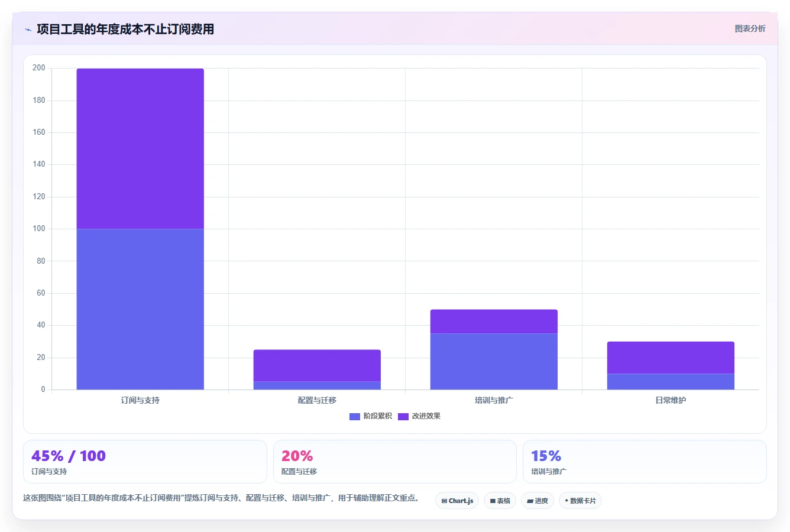The height and width of the screenshot is (532, 790).
Task: Click the 数据卡片 tag chip
Action: (x=580, y=501)
